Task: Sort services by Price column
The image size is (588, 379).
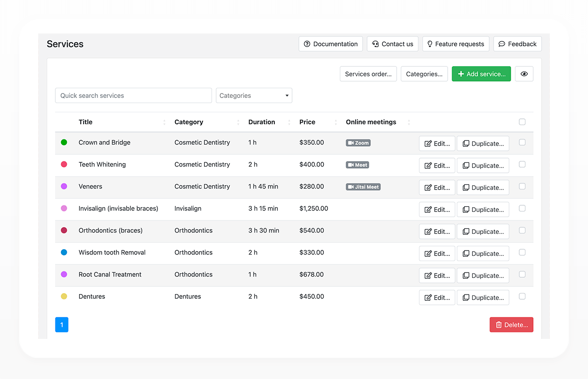Action: [307, 122]
